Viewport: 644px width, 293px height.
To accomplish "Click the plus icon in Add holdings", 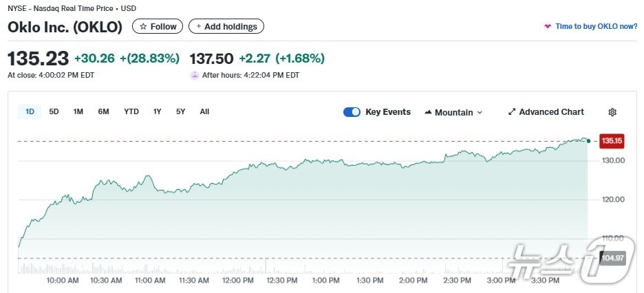I will click(199, 27).
